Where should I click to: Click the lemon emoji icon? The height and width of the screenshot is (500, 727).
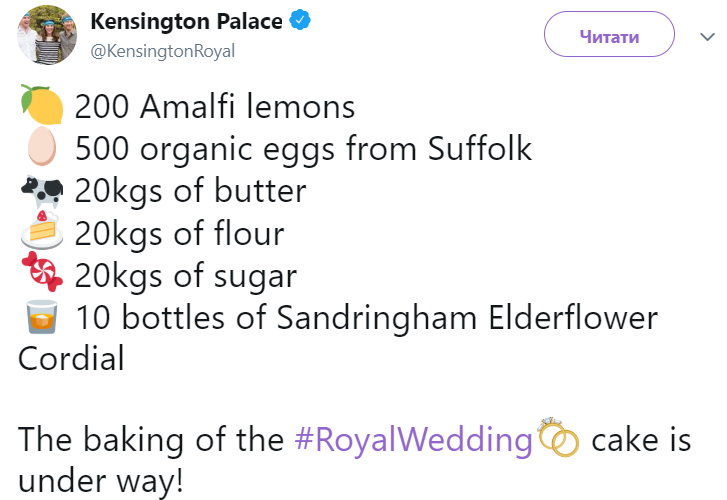[42, 105]
